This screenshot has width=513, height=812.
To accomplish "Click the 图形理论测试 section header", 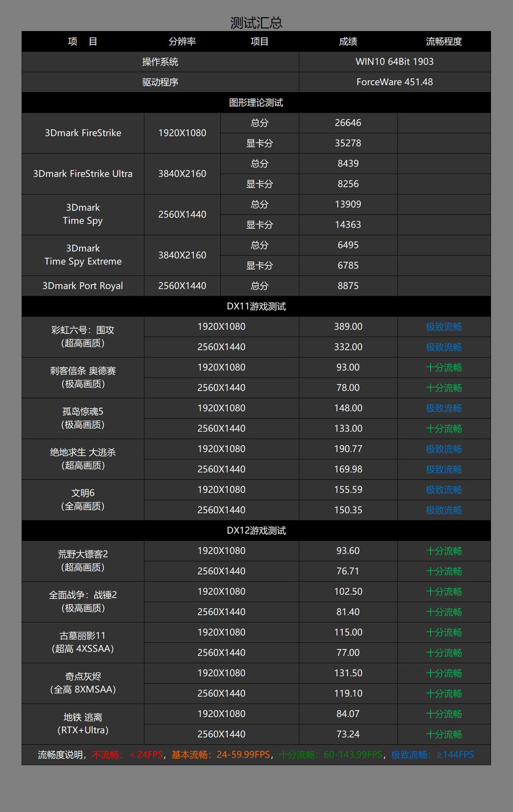I will 256,103.
